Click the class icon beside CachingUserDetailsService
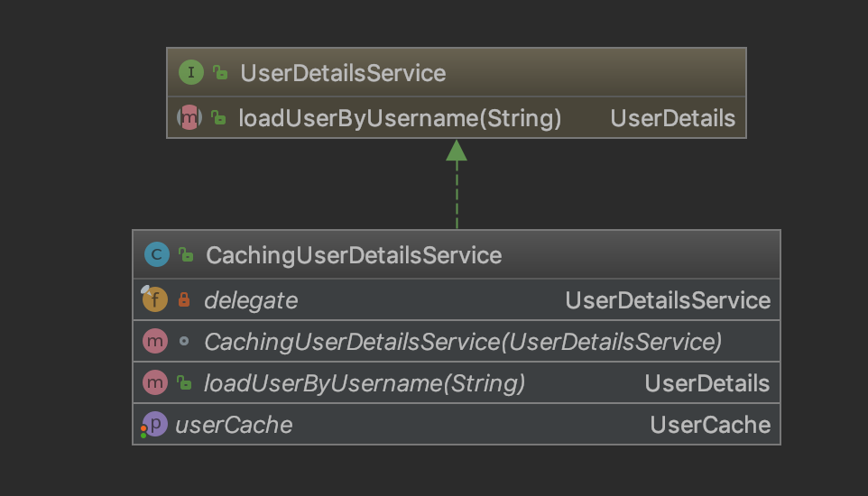Screen dimensions: 868x496 pyautogui.click(x=156, y=255)
